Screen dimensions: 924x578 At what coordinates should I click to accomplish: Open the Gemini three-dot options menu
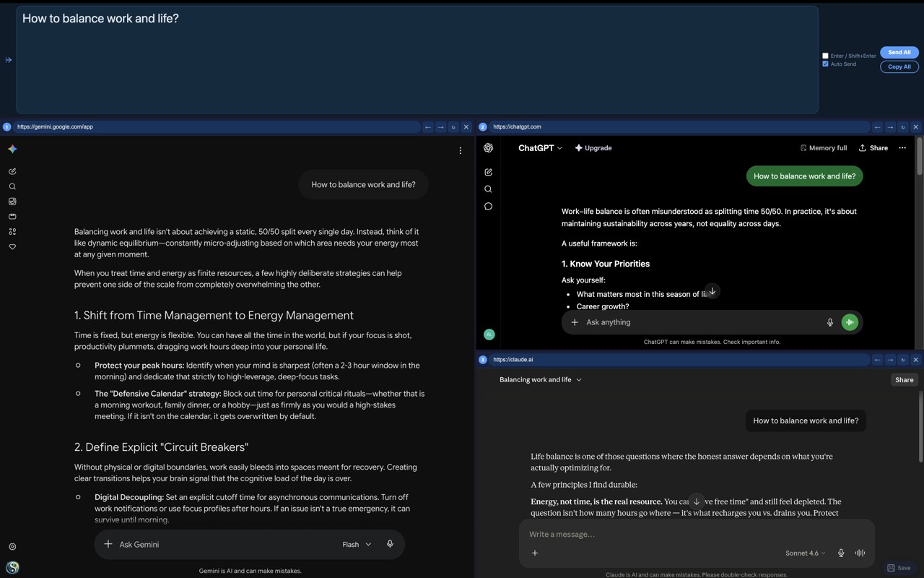pyautogui.click(x=460, y=150)
